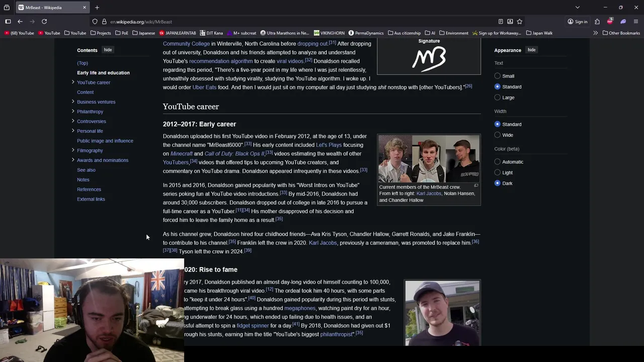
Task: Open the PoE bookmark folder
Action: (x=122, y=33)
